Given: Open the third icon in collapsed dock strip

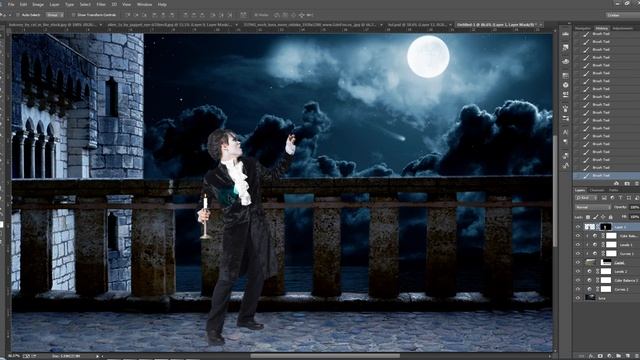Looking at the screenshot, I should (565, 61).
